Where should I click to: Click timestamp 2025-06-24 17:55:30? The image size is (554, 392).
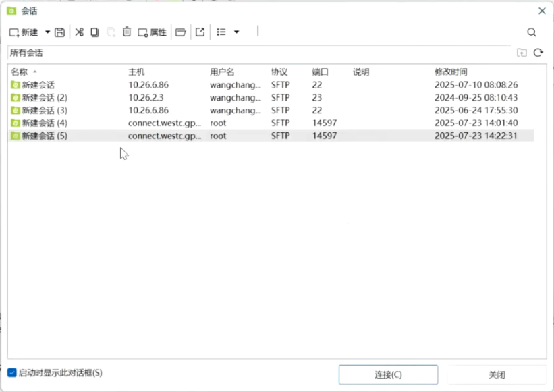pos(476,110)
